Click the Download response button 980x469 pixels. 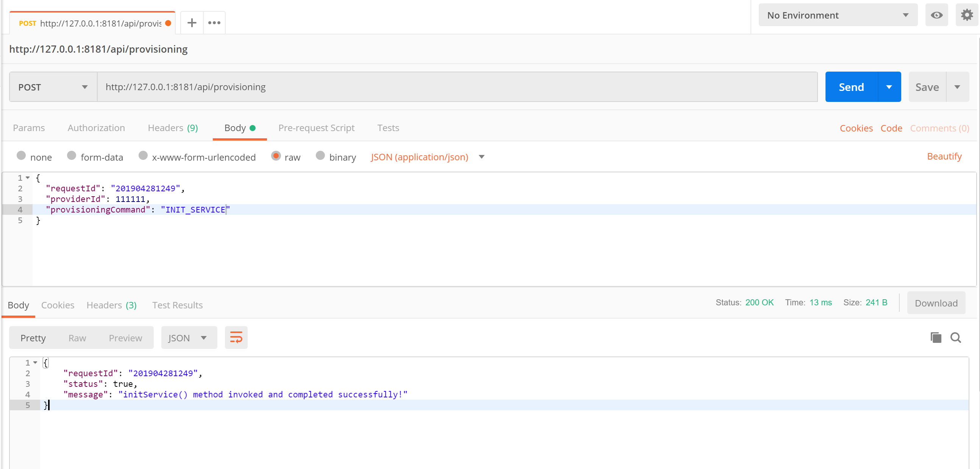click(936, 303)
